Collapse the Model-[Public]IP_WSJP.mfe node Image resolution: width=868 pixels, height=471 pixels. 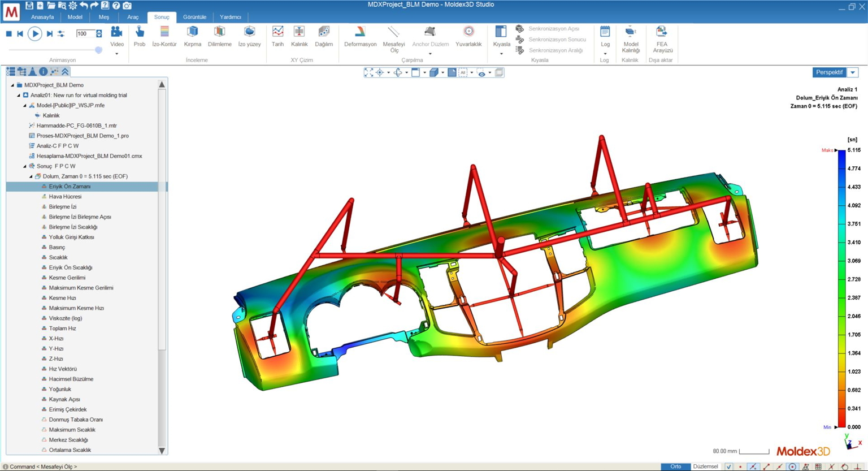[25, 106]
